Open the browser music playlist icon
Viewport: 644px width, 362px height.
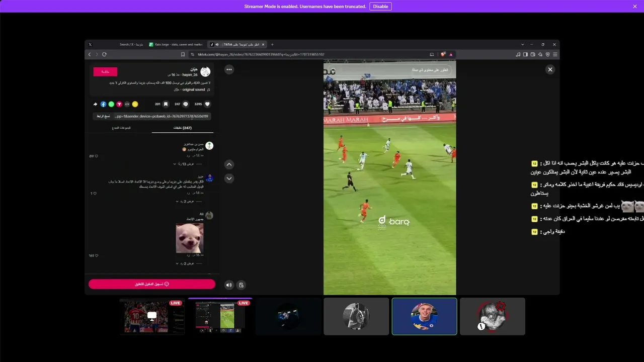(x=518, y=54)
